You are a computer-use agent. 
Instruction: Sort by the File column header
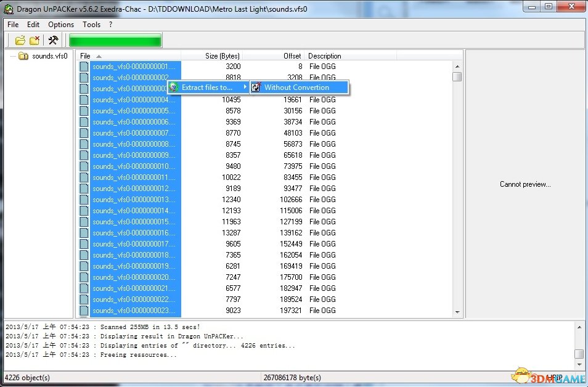pyautogui.click(x=128, y=56)
